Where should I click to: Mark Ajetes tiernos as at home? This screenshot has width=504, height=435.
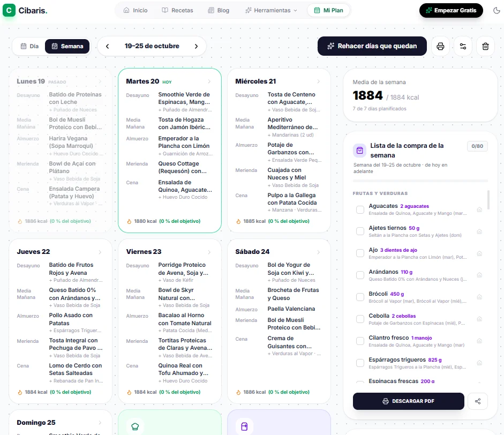pyautogui.click(x=479, y=231)
